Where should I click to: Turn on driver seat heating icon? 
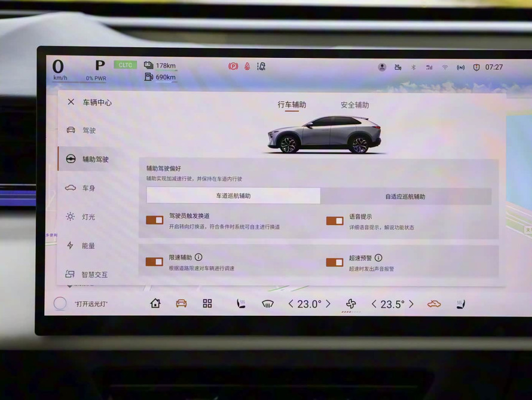point(241,304)
